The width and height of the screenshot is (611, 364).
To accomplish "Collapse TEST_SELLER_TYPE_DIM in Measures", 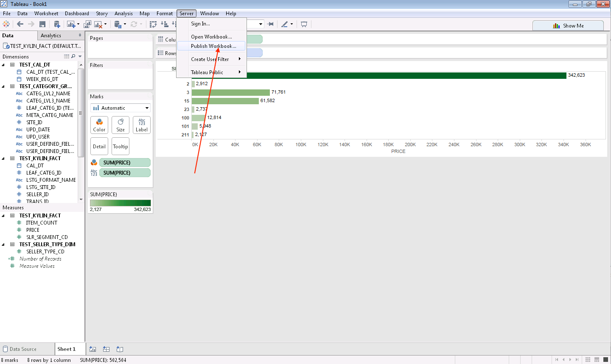I will (3, 245).
